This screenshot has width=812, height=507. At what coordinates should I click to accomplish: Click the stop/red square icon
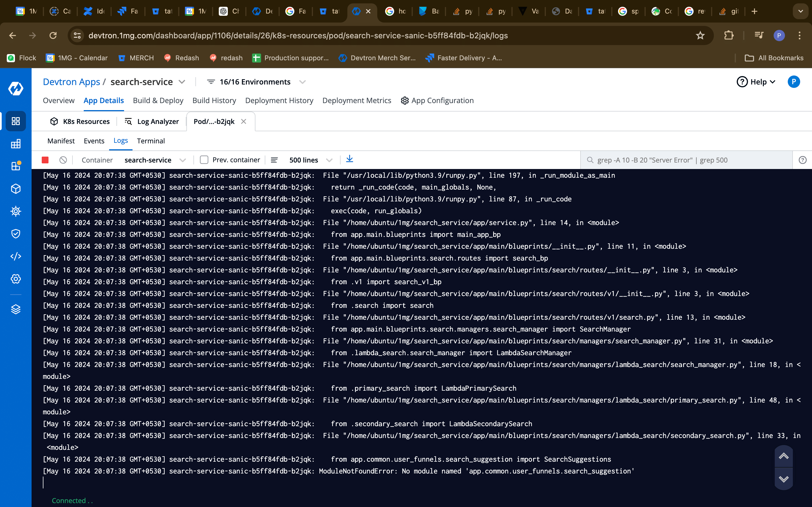pyautogui.click(x=45, y=159)
